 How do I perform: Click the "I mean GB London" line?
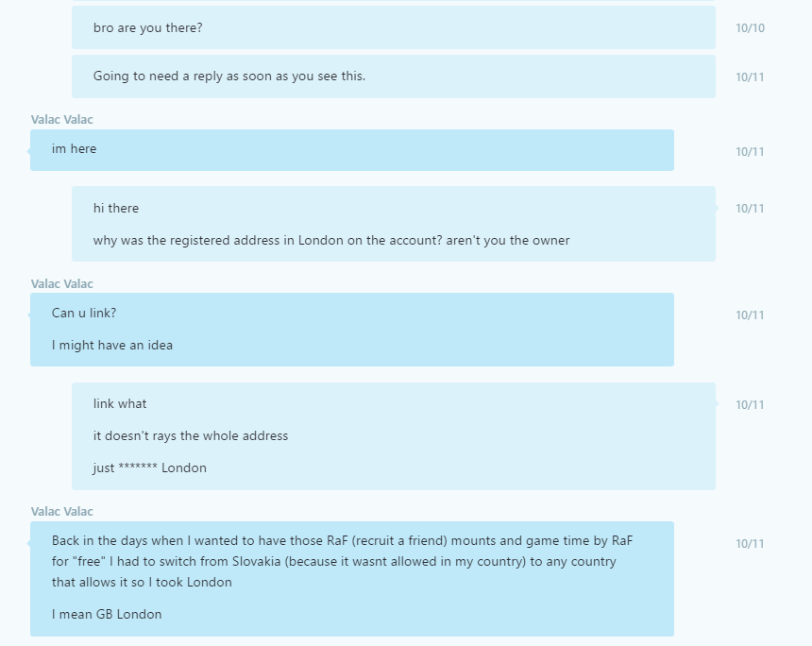tap(107, 615)
